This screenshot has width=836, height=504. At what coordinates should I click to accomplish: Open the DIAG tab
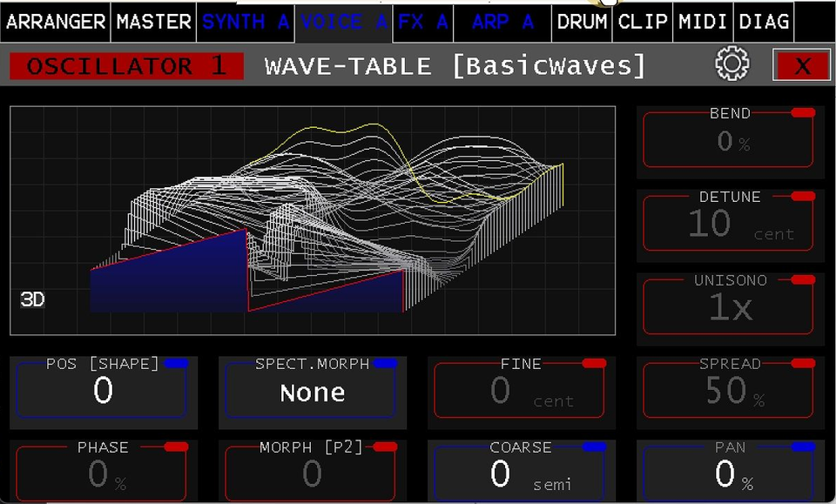pyautogui.click(x=764, y=22)
